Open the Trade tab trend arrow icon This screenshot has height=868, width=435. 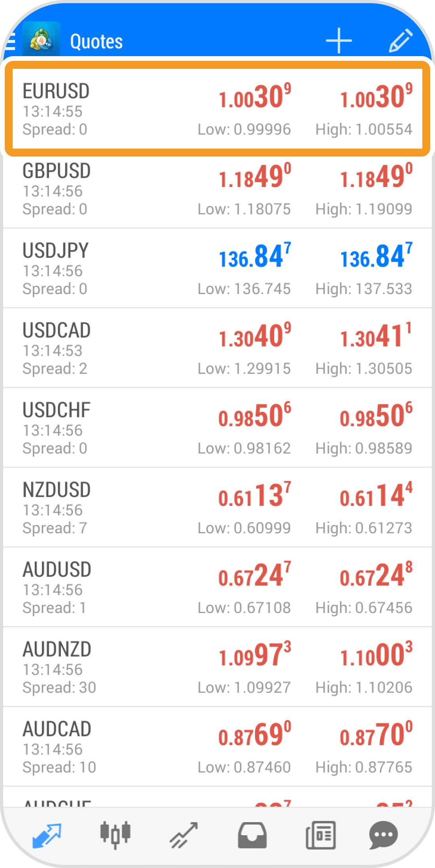pyautogui.click(x=183, y=835)
